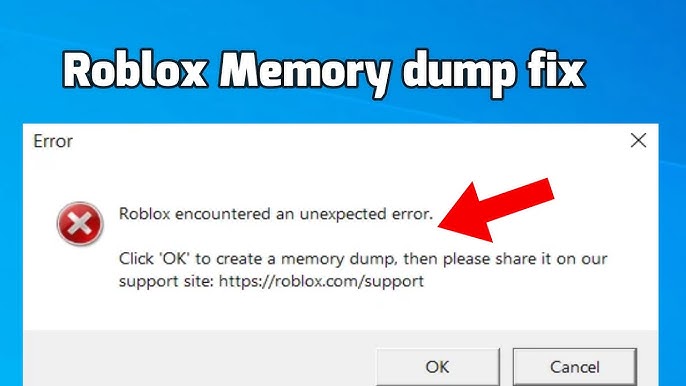Click the 'Roblox encountered an unexpected error.' message

276,214
